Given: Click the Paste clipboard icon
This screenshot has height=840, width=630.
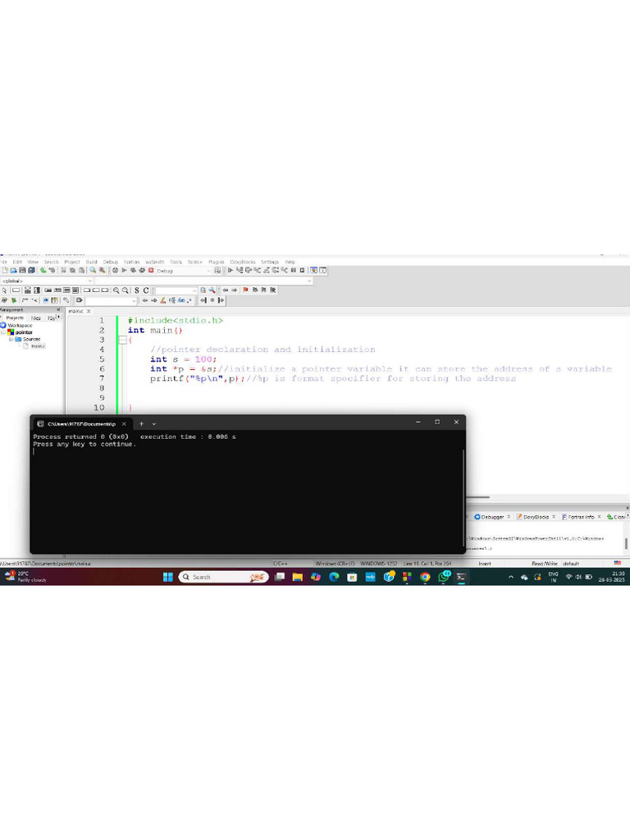Looking at the screenshot, I should [x=82, y=270].
